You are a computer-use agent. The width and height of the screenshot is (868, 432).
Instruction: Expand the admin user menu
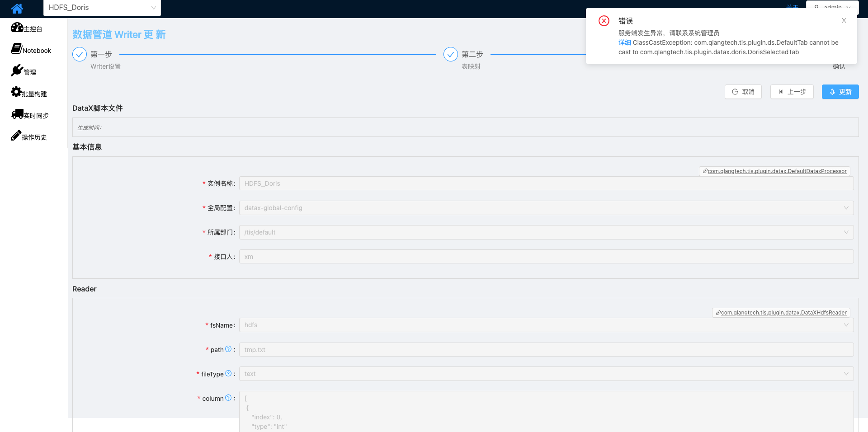(832, 8)
